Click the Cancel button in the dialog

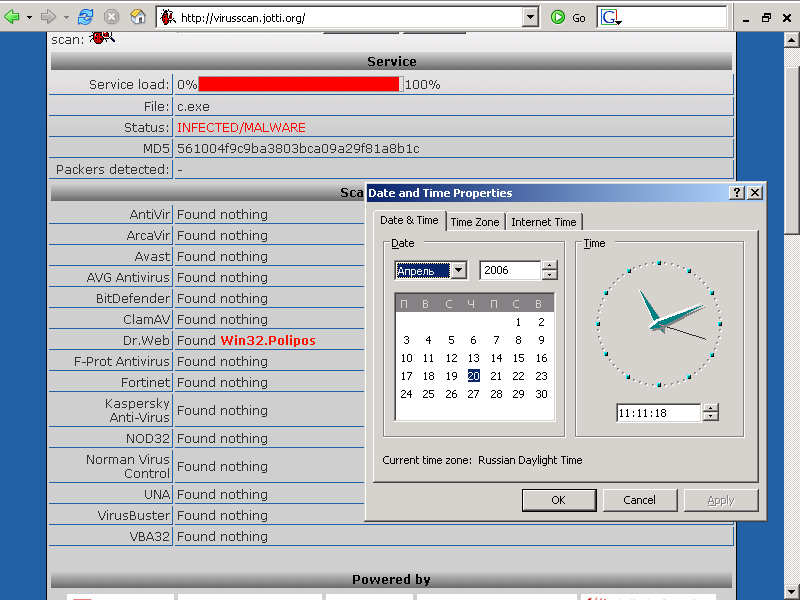click(x=640, y=500)
